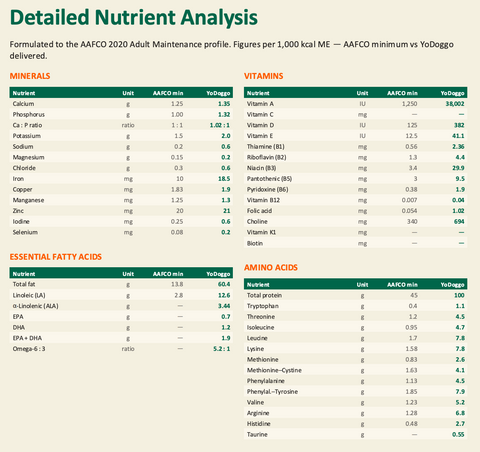Select the Vitamin D row label
Image resolution: width=480 pixels, height=452 pixels.
pyautogui.click(x=260, y=125)
